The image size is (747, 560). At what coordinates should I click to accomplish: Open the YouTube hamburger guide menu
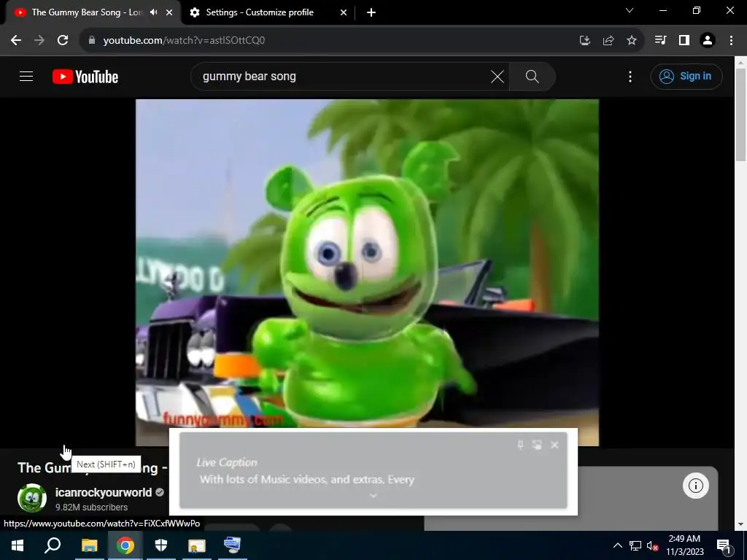[x=26, y=76]
